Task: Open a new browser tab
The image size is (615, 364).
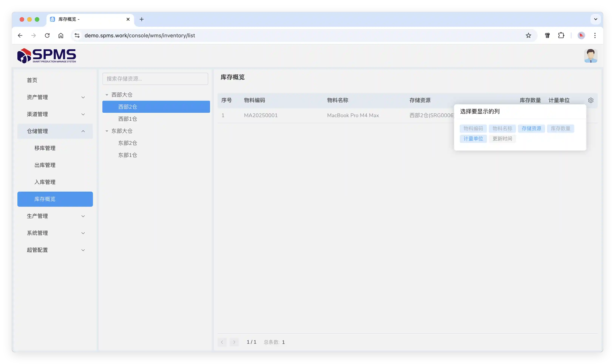Action: click(x=142, y=19)
